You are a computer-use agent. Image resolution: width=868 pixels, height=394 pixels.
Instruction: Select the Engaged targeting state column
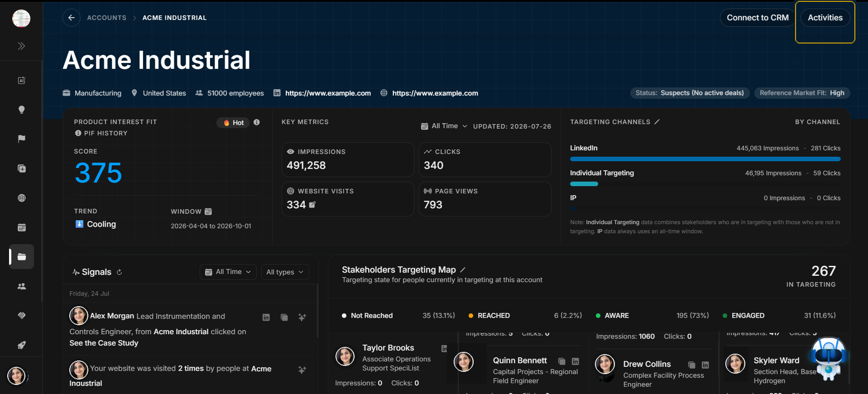779,316
